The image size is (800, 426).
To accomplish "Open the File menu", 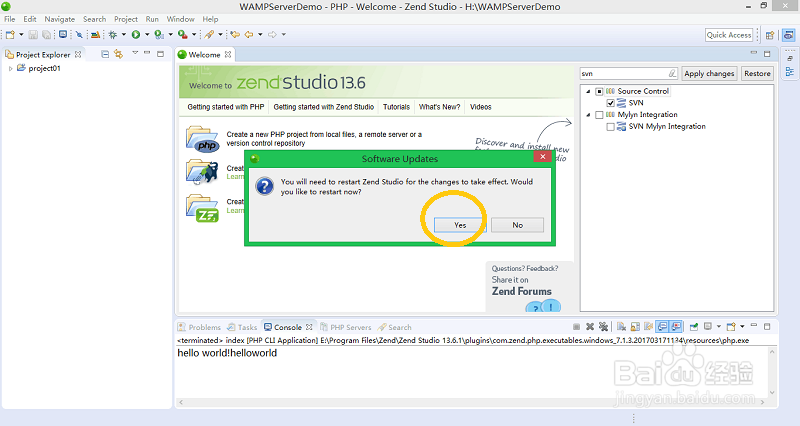I will pos(10,19).
